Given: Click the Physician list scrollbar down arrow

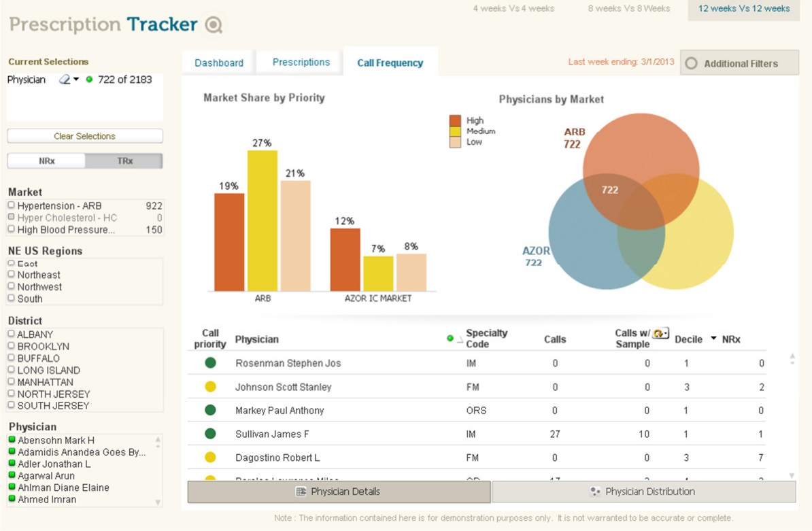Looking at the screenshot, I should (x=158, y=502).
